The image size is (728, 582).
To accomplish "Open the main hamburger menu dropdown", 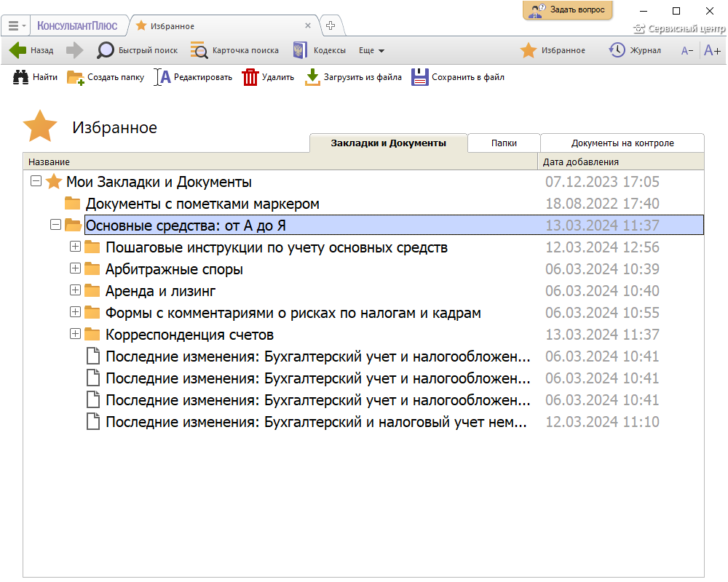I will (17, 25).
